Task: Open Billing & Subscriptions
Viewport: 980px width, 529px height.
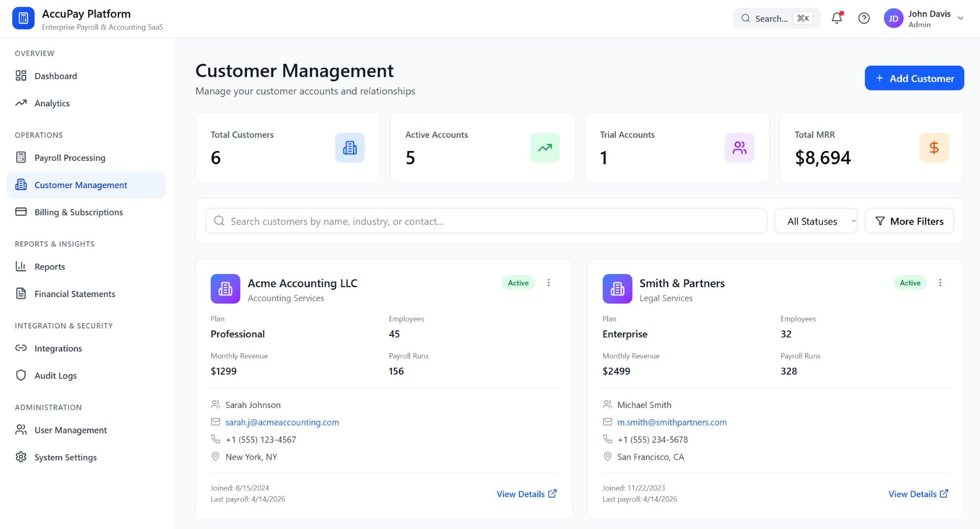Action: [86, 212]
